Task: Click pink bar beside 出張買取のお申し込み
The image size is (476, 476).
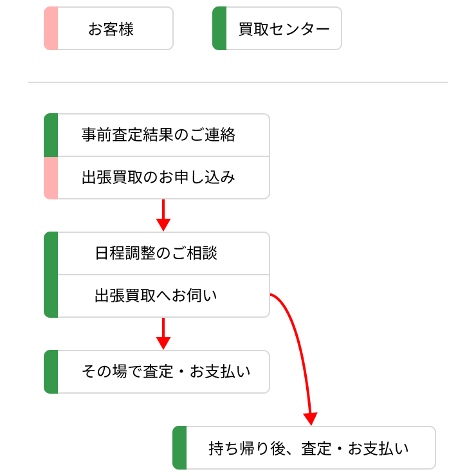Action: pos(51,178)
